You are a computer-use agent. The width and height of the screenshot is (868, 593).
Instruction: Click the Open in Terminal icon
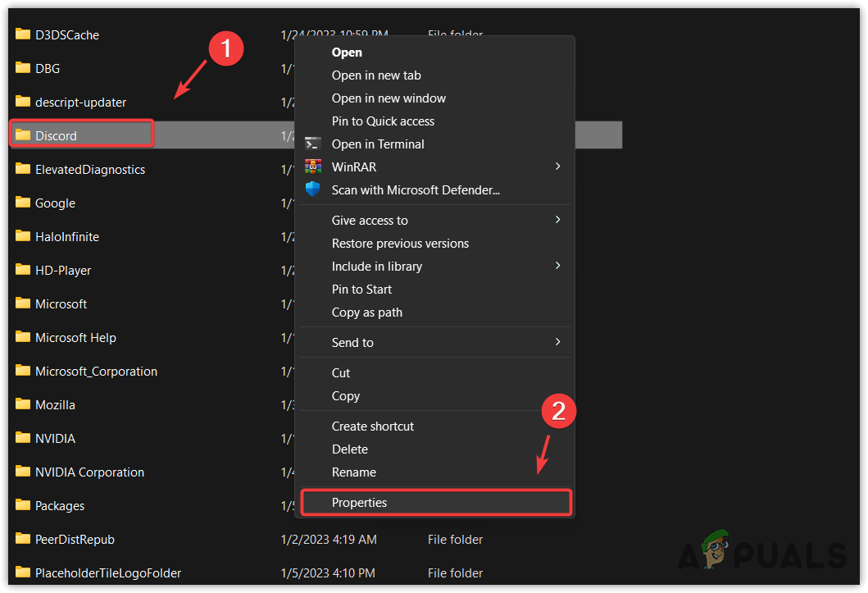tap(313, 144)
